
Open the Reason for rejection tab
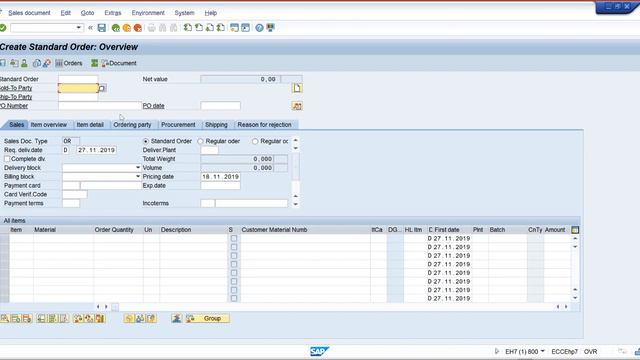264,125
